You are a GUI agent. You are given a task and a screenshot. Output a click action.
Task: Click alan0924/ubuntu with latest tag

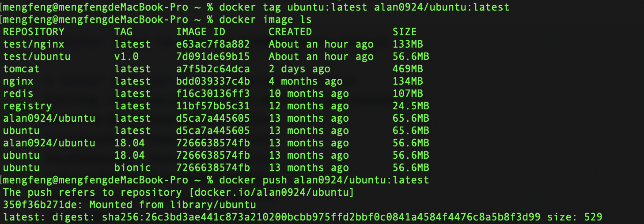tap(49, 118)
